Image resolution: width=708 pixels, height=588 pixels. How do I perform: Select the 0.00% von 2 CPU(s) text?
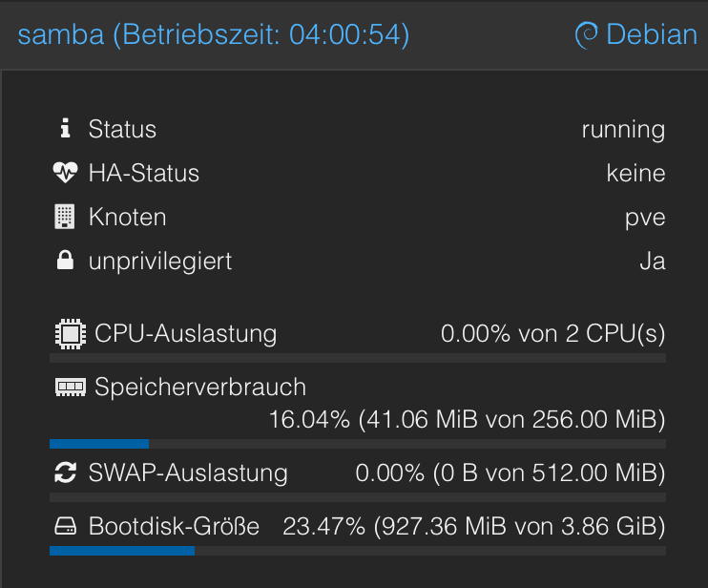coord(552,334)
